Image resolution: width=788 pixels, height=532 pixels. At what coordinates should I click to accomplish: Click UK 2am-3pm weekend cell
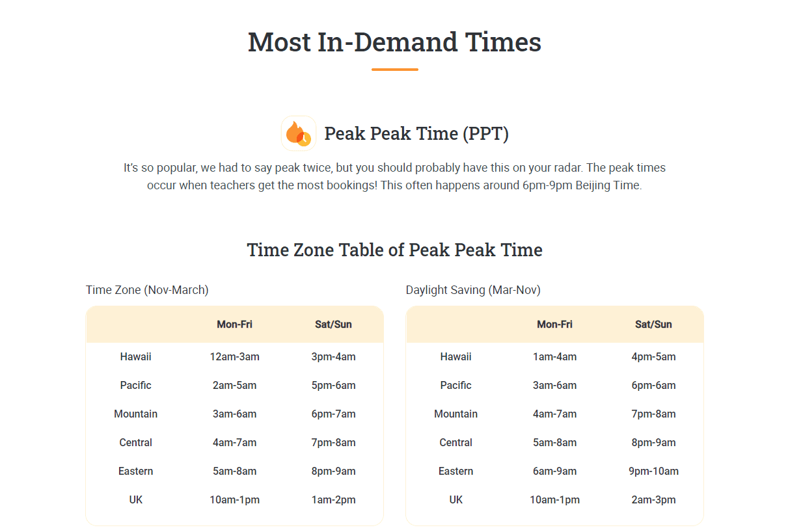point(653,500)
